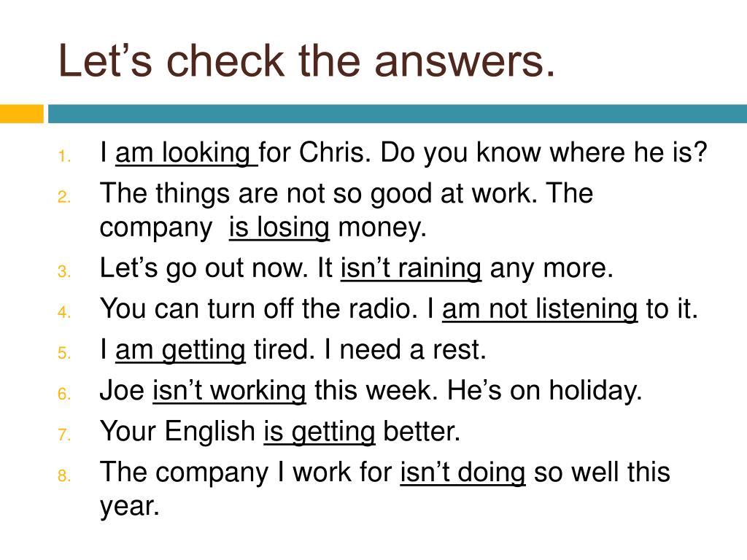This screenshot has height=560, width=747.
Task: Select underlined answer "is losing"
Action: (x=279, y=227)
